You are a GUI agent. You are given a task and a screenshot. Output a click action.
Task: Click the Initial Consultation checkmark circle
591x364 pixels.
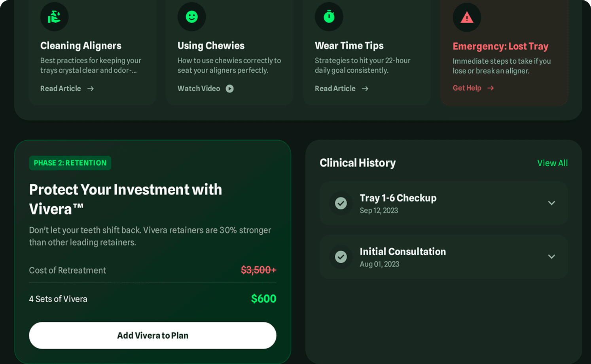point(341,257)
